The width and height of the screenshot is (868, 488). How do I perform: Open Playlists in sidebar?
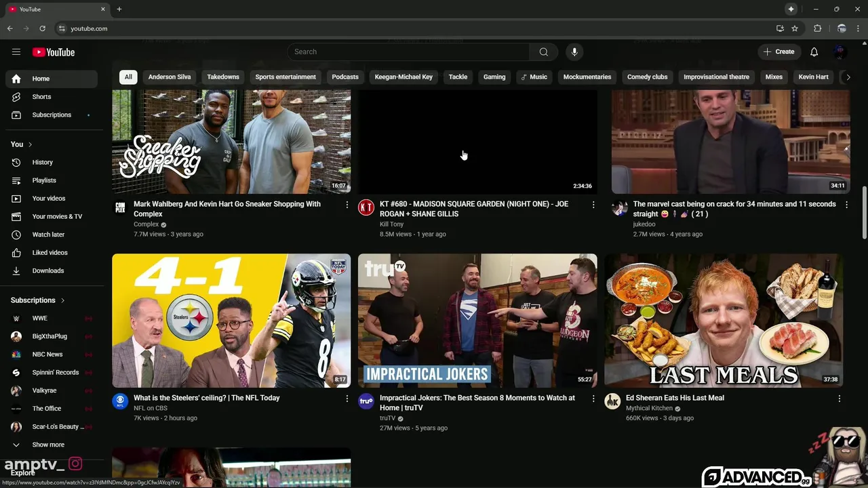tap(52, 180)
